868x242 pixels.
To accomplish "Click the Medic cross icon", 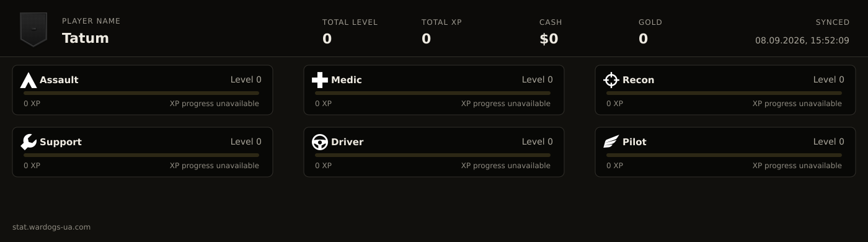I will (320, 80).
